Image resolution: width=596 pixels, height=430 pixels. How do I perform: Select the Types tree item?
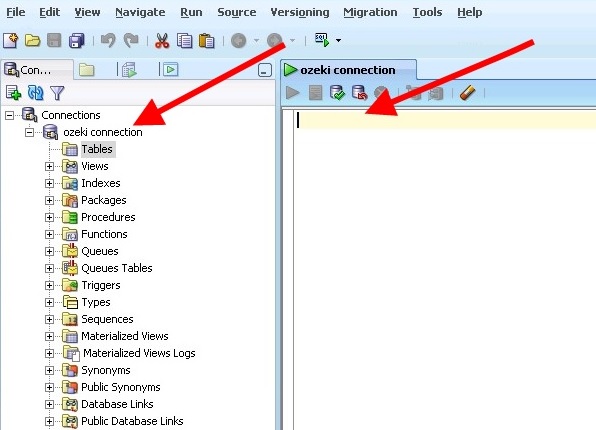pyautogui.click(x=96, y=302)
